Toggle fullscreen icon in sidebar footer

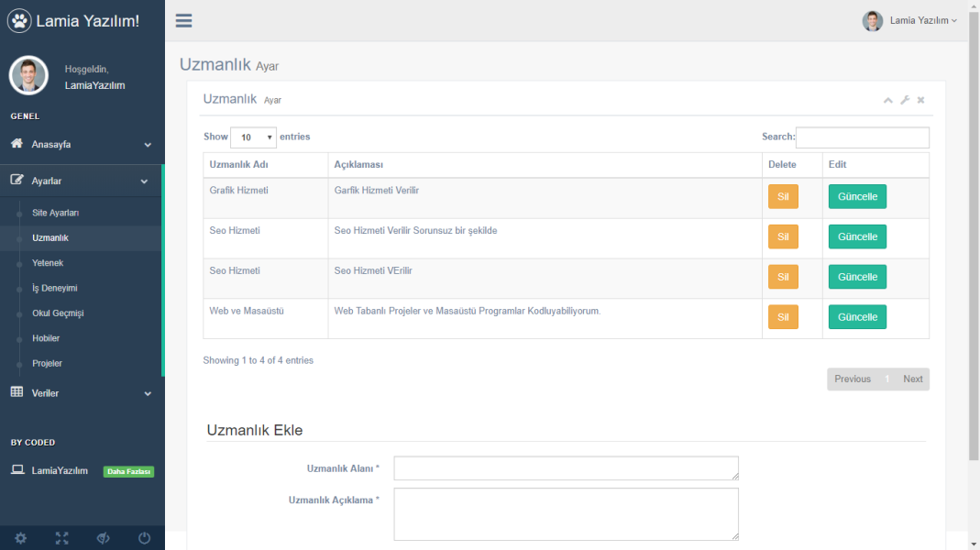pos(61,538)
